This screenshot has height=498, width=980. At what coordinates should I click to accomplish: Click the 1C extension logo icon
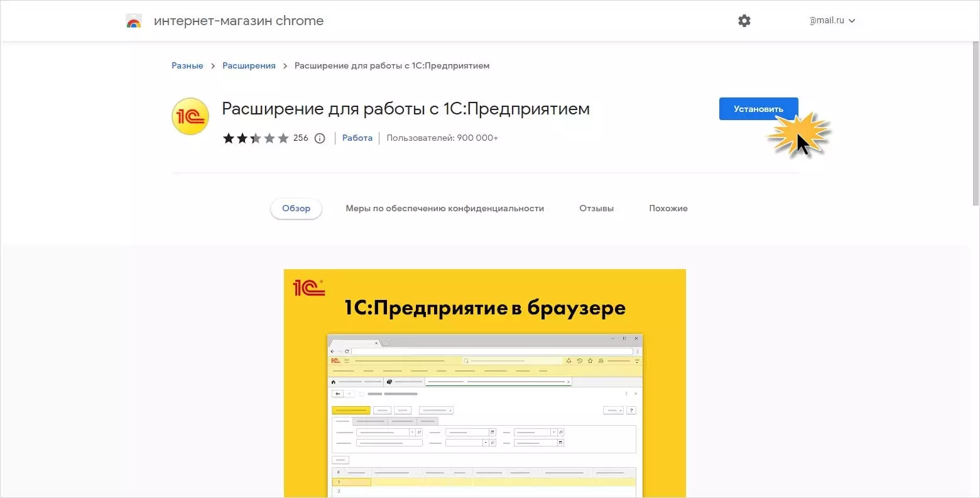(x=190, y=116)
